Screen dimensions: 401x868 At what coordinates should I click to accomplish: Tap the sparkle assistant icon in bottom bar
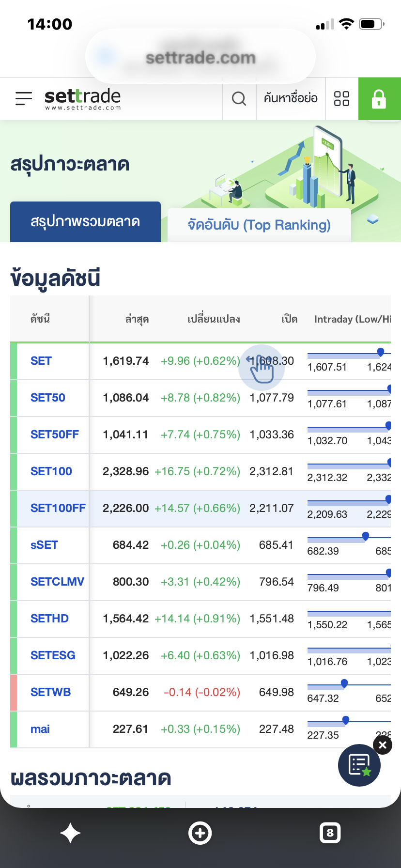70,833
